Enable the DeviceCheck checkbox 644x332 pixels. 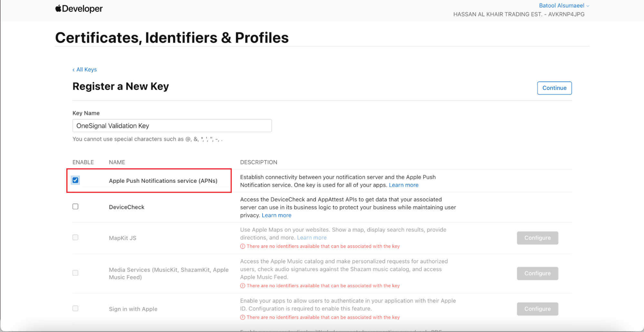(75, 207)
